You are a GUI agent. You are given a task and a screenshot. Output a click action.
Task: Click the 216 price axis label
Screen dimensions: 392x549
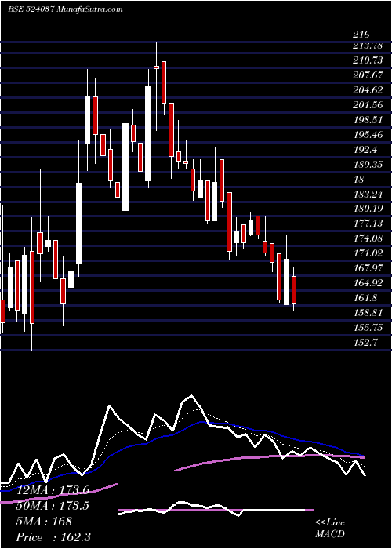click(x=361, y=35)
